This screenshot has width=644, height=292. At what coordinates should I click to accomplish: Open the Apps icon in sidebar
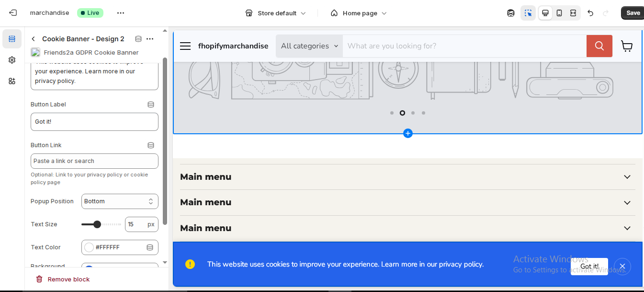coord(12,81)
